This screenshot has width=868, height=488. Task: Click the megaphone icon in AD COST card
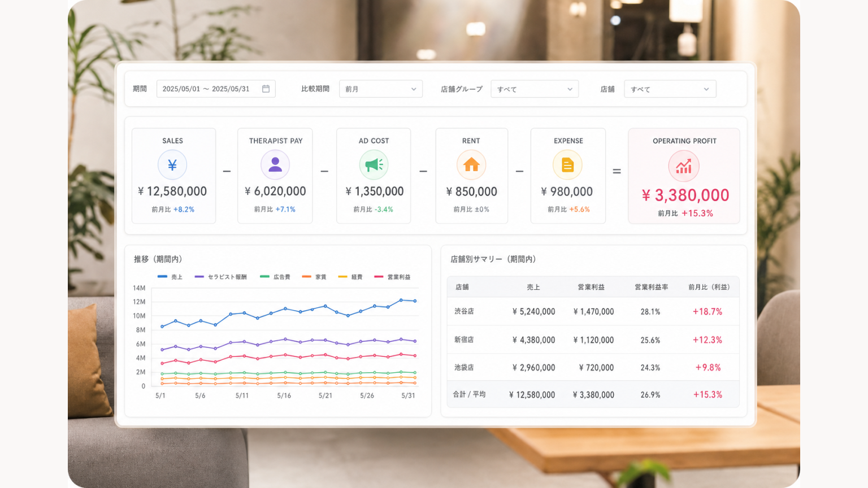point(374,164)
